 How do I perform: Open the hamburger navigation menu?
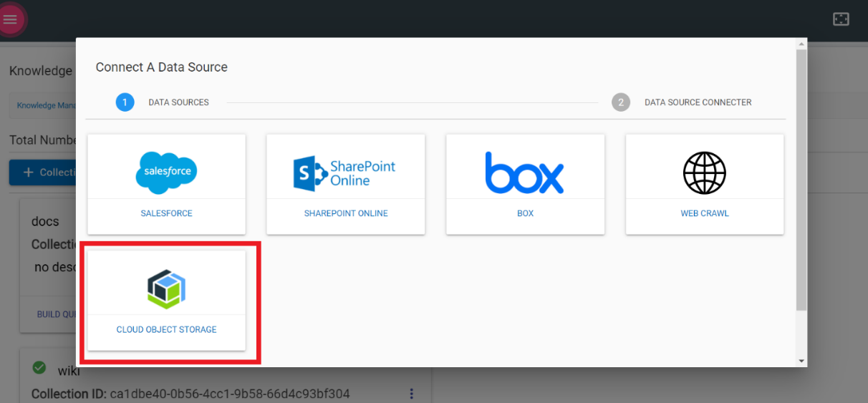[x=11, y=19]
